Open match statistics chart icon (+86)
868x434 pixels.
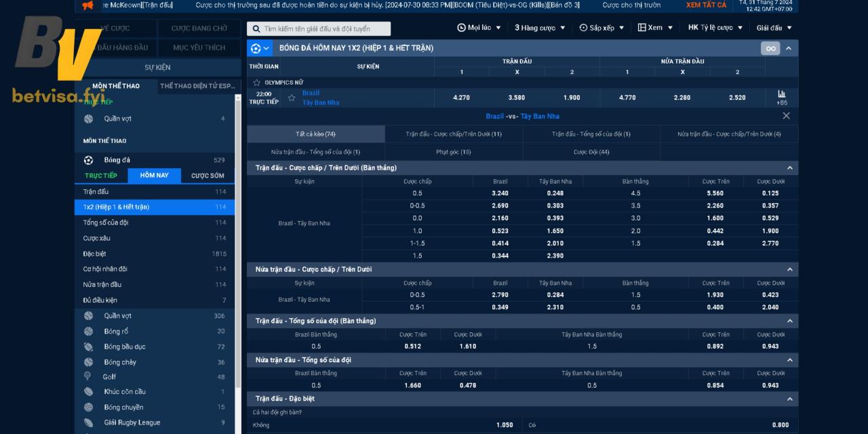781,94
